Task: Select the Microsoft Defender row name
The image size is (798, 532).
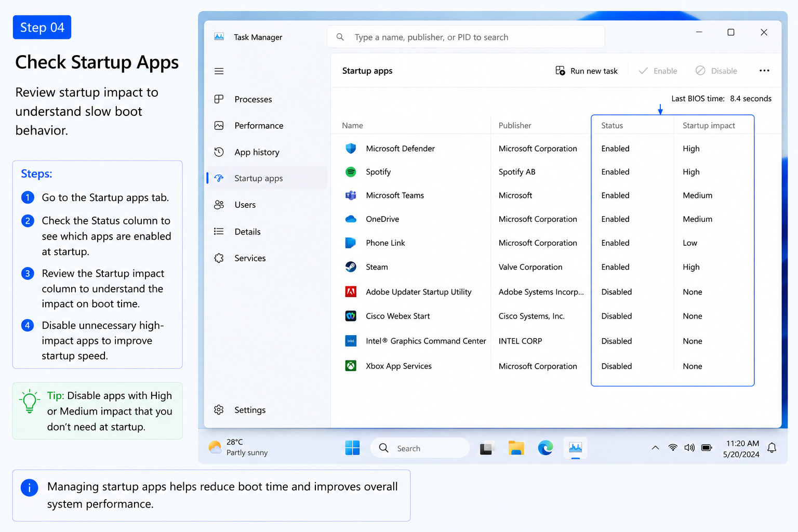Action: pos(400,148)
